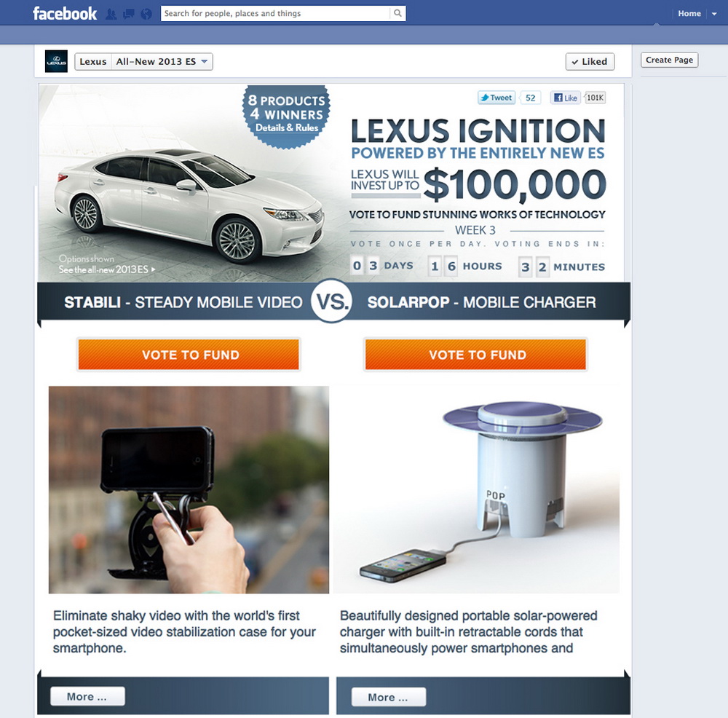Image resolution: width=728 pixels, height=718 pixels.
Task: Click the Create Page button
Action: point(669,60)
